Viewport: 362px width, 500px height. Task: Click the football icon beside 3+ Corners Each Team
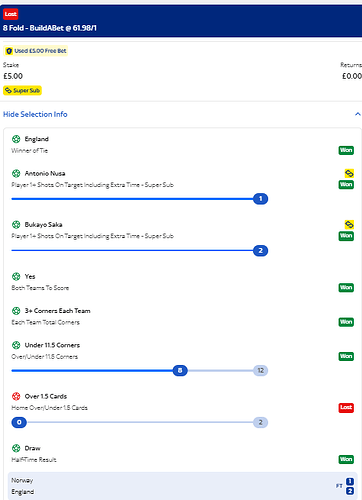(16, 311)
